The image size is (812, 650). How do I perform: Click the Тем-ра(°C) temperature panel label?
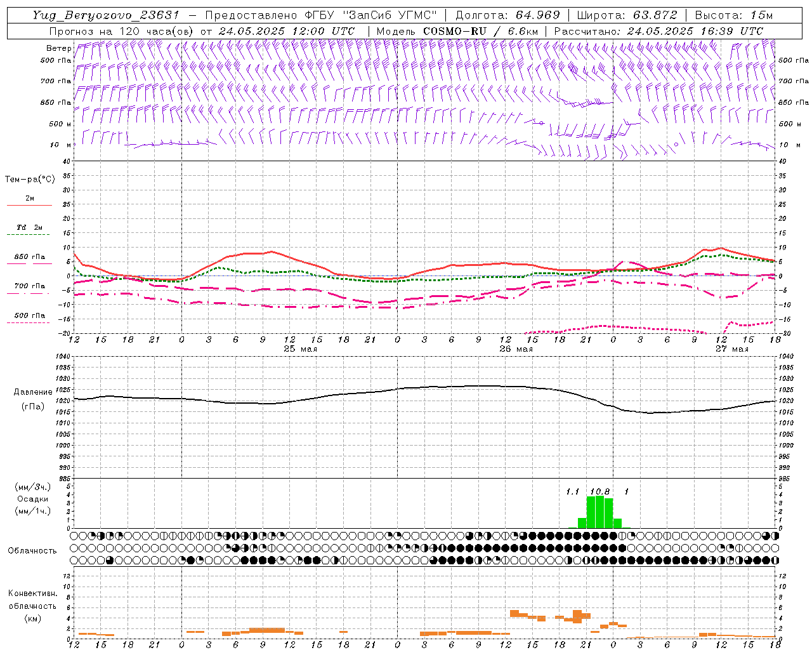click(30, 180)
